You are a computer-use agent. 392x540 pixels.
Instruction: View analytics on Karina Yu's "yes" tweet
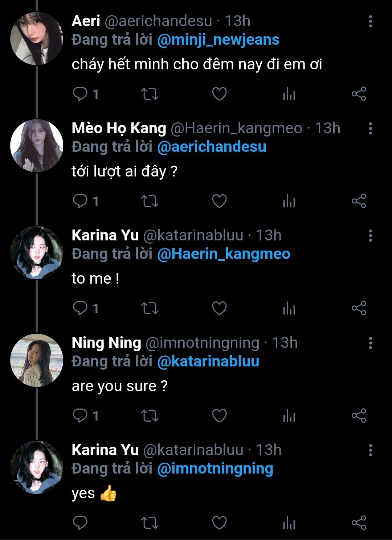tap(289, 523)
